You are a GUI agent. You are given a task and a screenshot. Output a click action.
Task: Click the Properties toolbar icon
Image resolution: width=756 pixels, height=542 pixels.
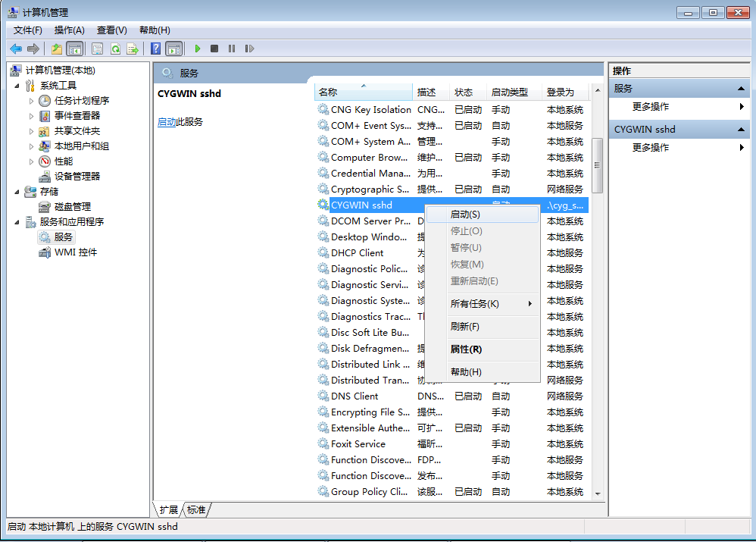98,49
